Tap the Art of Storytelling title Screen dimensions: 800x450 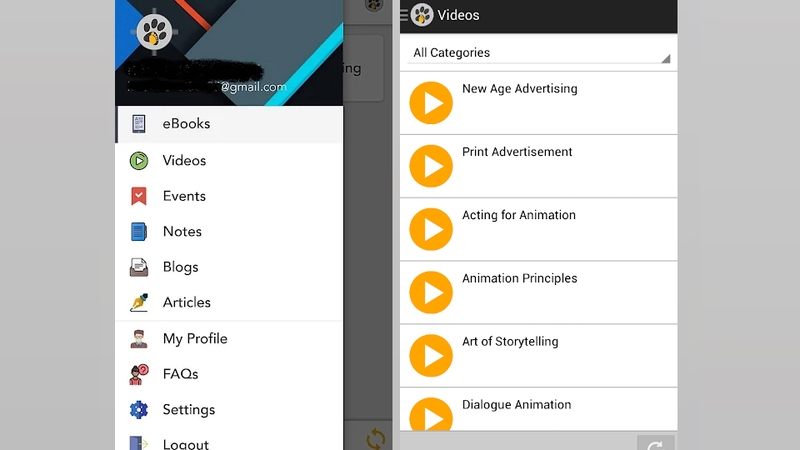(x=510, y=342)
